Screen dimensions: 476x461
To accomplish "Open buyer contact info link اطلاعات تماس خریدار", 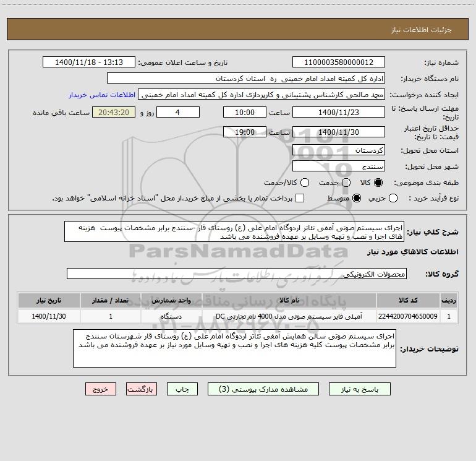I will 102,95.
